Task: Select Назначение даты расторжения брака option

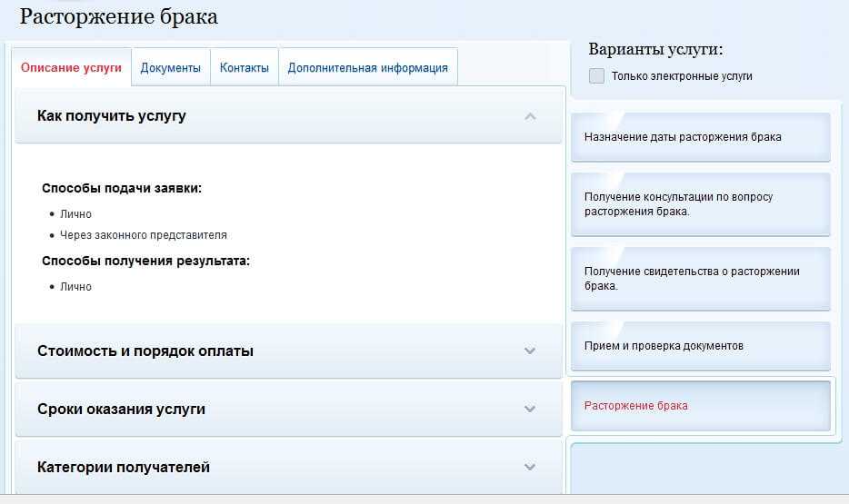Action: pyautogui.click(x=701, y=137)
